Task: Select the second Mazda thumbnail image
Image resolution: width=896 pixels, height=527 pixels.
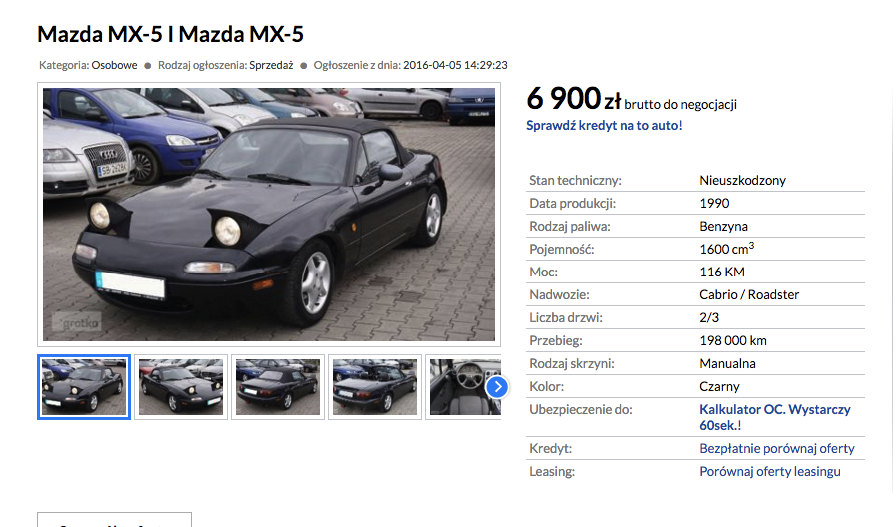Action: pos(181,387)
